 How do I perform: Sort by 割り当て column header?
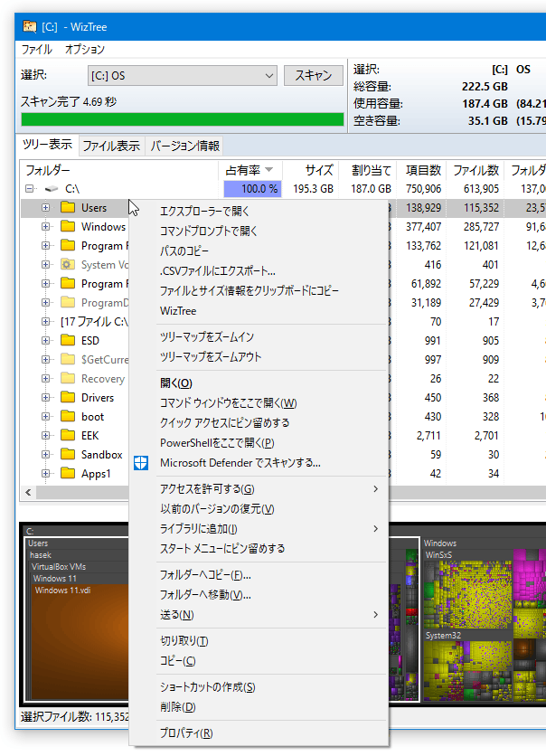tap(368, 170)
